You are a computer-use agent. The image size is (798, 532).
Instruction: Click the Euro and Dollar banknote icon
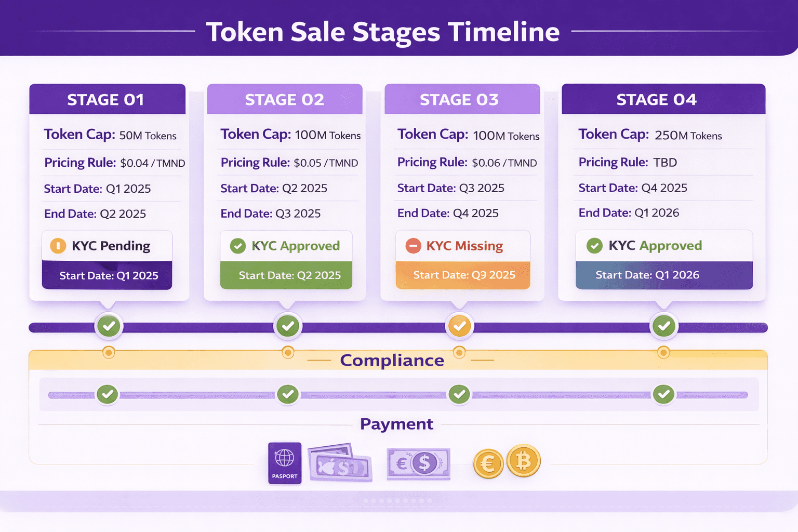(x=419, y=463)
